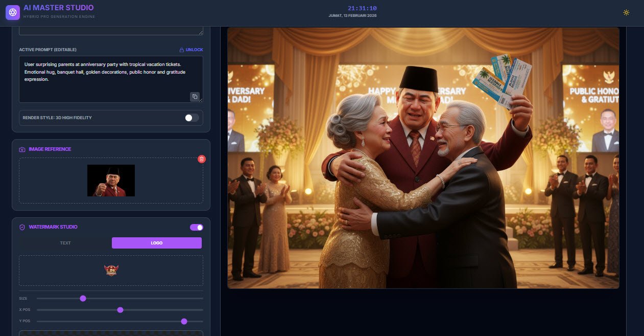Image resolution: width=644 pixels, height=336 pixels.
Task: Click the Y POS slider handle
Action: (x=184, y=321)
